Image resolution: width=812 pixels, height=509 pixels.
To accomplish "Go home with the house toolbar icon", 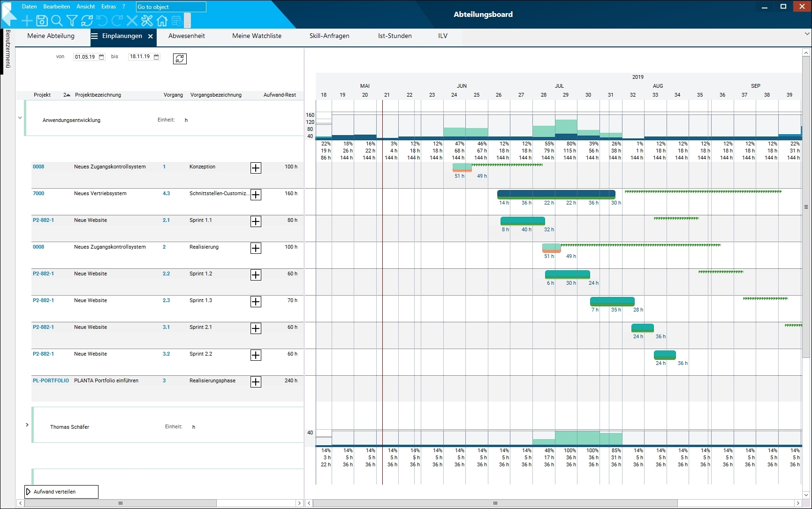I will click(162, 21).
